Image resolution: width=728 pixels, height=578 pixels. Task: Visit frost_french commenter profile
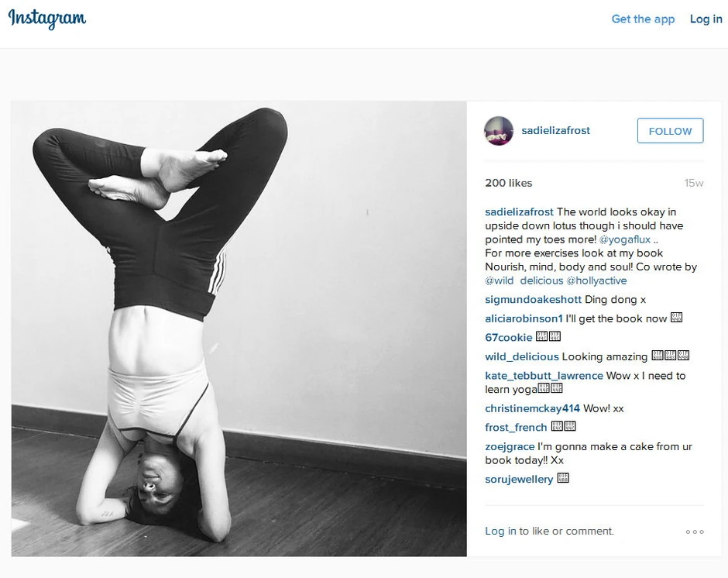click(516, 428)
